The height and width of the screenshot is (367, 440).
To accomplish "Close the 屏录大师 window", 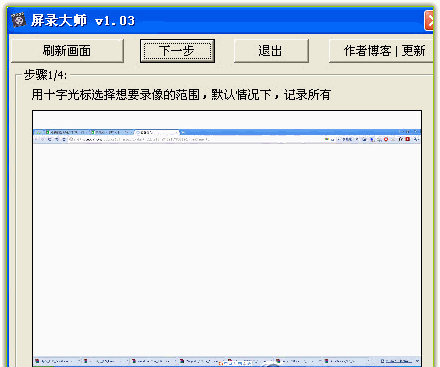I will point(429,21).
